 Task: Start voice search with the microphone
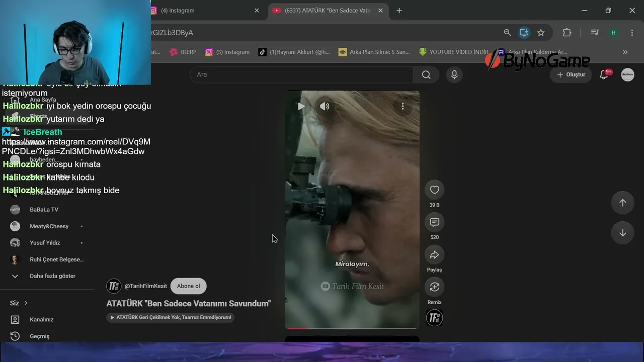[454, 74]
